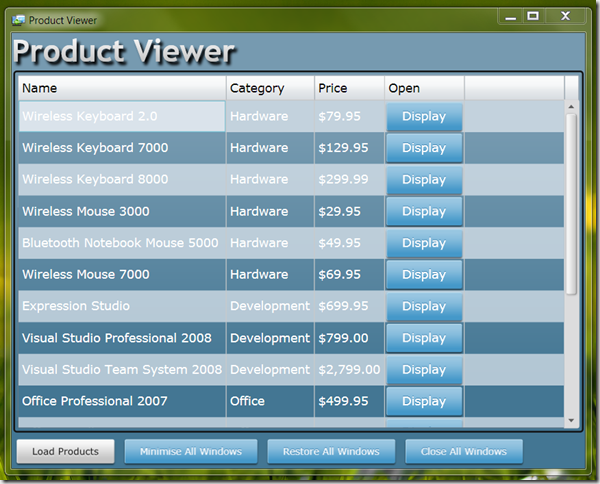Click the scrollbar down arrow
This screenshot has width=600, height=484.
(571, 420)
